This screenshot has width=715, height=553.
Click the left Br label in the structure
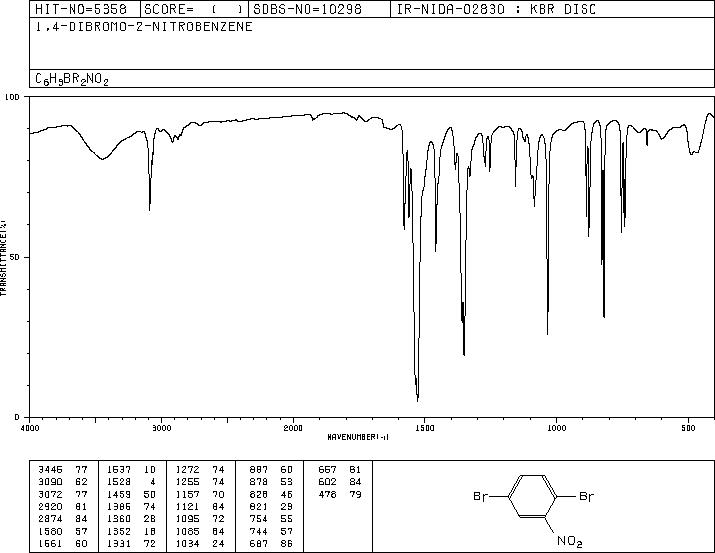480,496
